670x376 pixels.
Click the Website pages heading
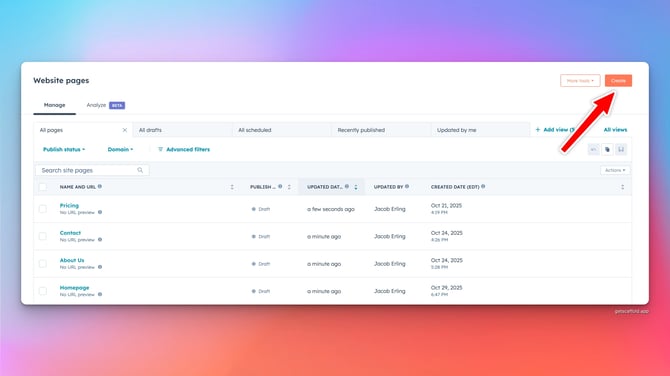click(61, 80)
